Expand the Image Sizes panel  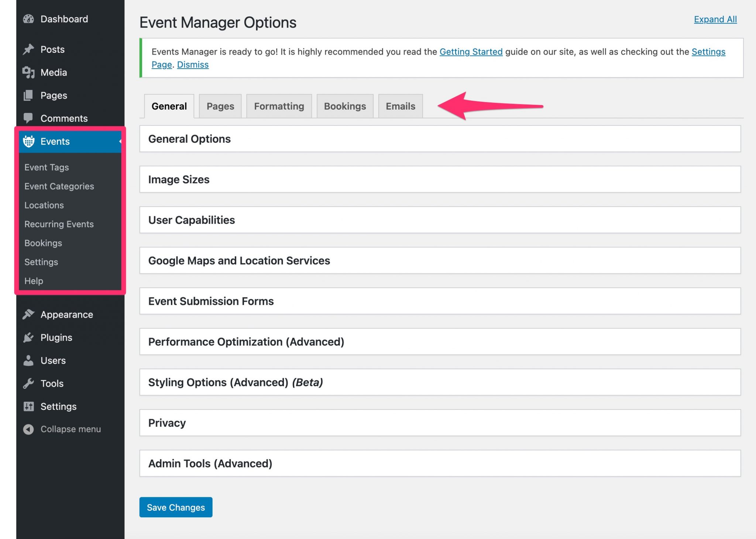(x=440, y=179)
